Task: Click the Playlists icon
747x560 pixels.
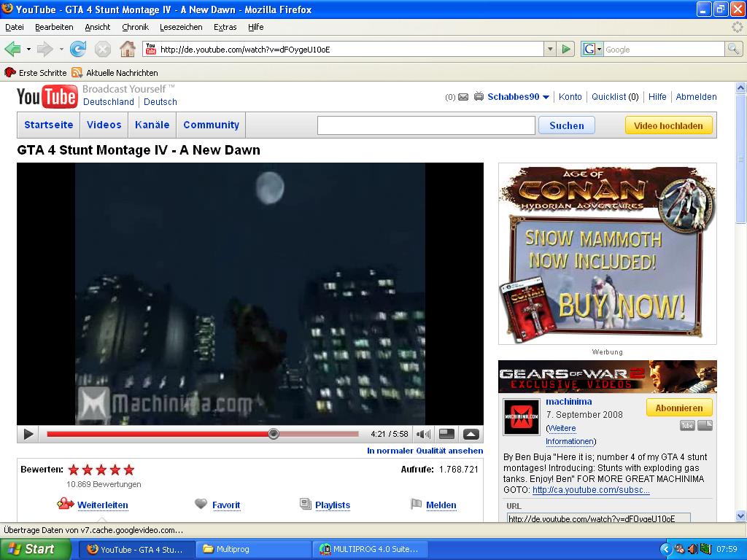Action: click(x=306, y=504)
